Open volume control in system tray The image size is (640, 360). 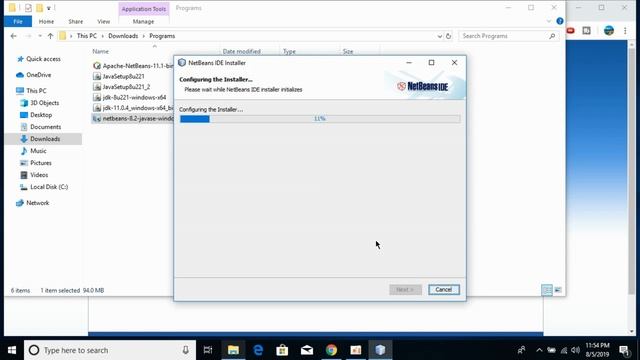coord(576,350)
